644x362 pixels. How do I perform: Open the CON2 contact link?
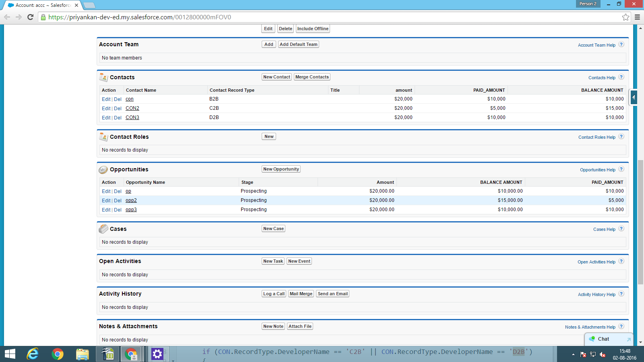click(x=132, y=108)
